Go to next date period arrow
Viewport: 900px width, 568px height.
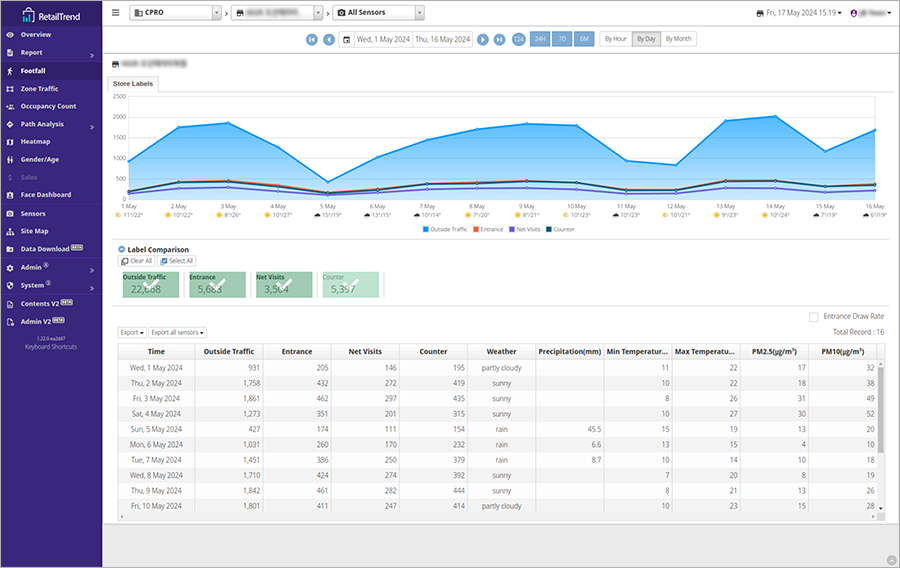coord(484,39)
